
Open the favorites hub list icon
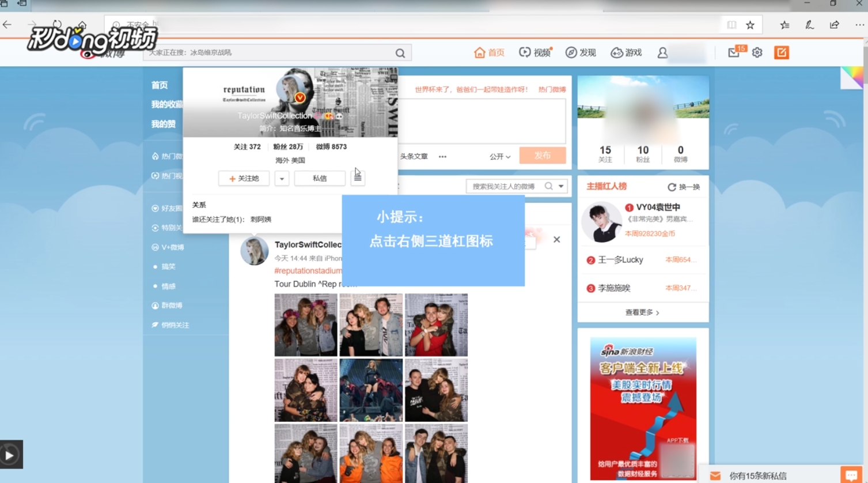(x=784, y=25)
